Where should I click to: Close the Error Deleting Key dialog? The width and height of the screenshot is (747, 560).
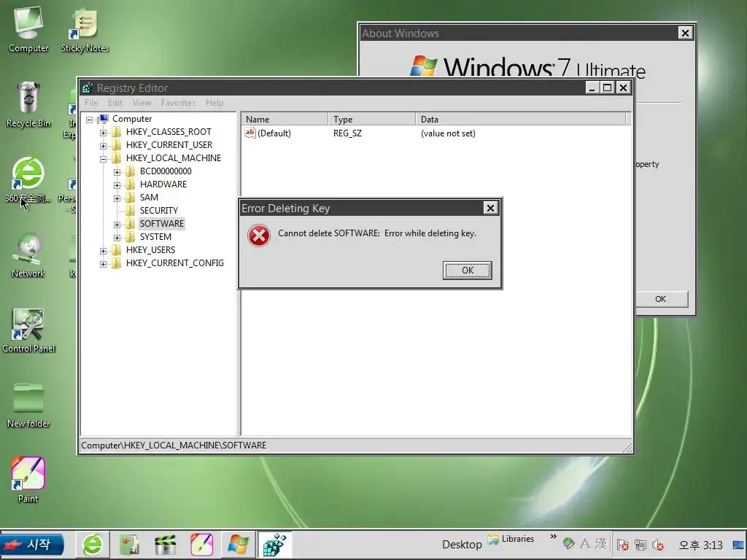(490, 208)
